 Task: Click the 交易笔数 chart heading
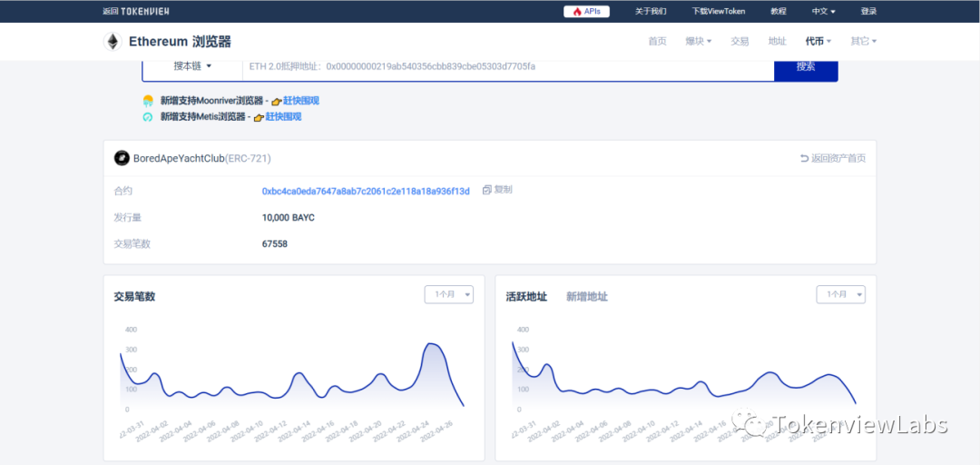[x=134, y=297]
